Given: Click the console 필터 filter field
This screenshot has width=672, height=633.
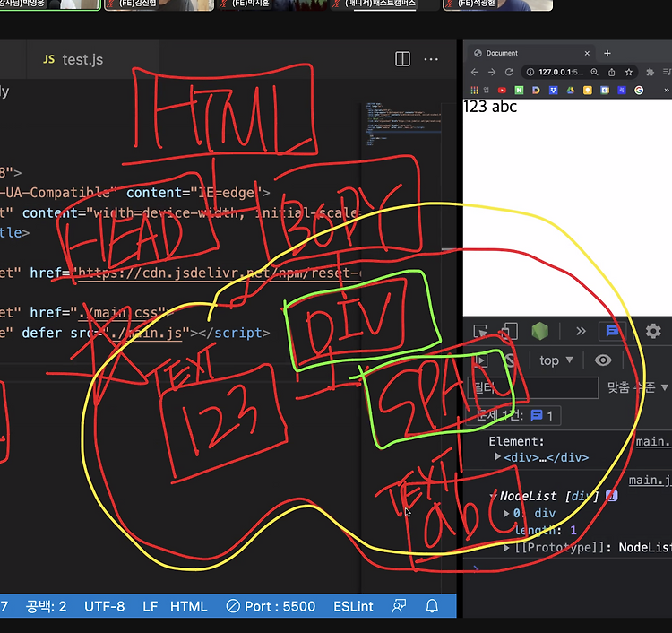Looking at the screenshot, I should (x=533, y=387).
